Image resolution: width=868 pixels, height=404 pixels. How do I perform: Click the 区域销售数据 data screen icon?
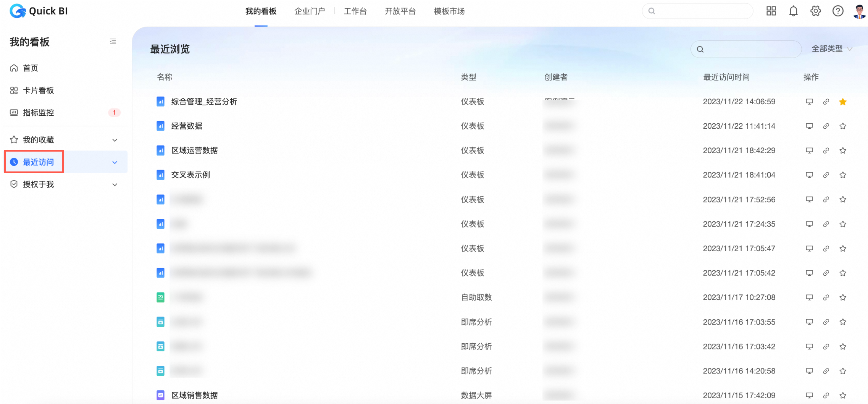point(161,395)
